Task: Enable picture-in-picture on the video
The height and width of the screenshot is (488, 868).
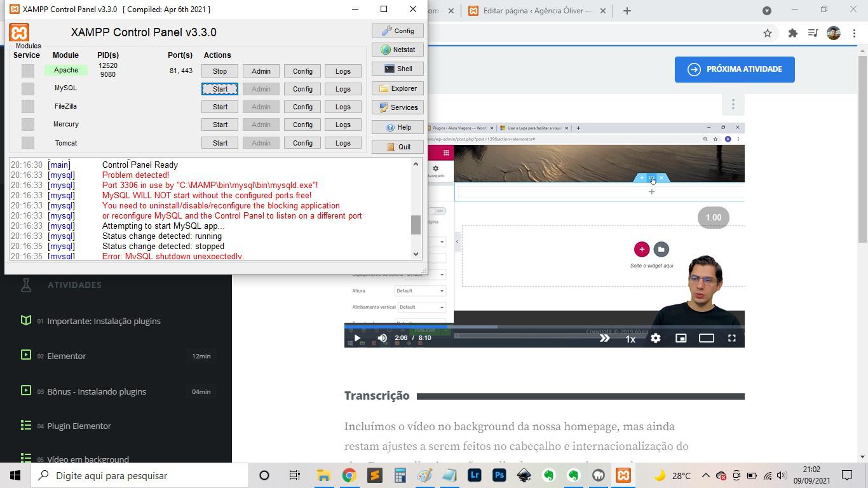Action: tap(681, 338)
